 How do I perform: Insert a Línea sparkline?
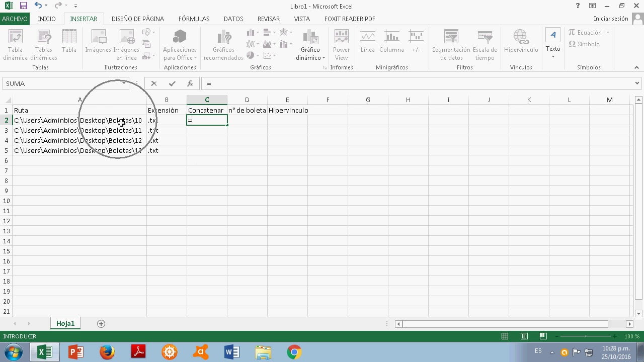point(368,41)
